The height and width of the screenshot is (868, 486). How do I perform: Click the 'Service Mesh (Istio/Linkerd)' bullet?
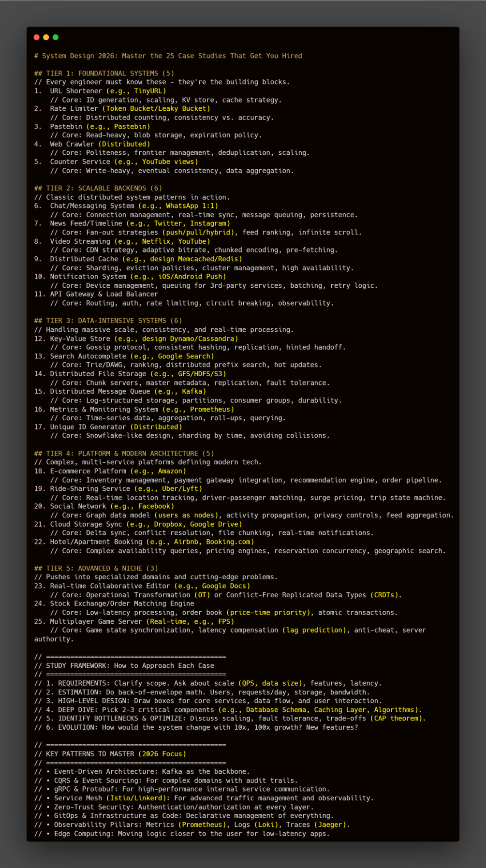[x=204, y=798]
